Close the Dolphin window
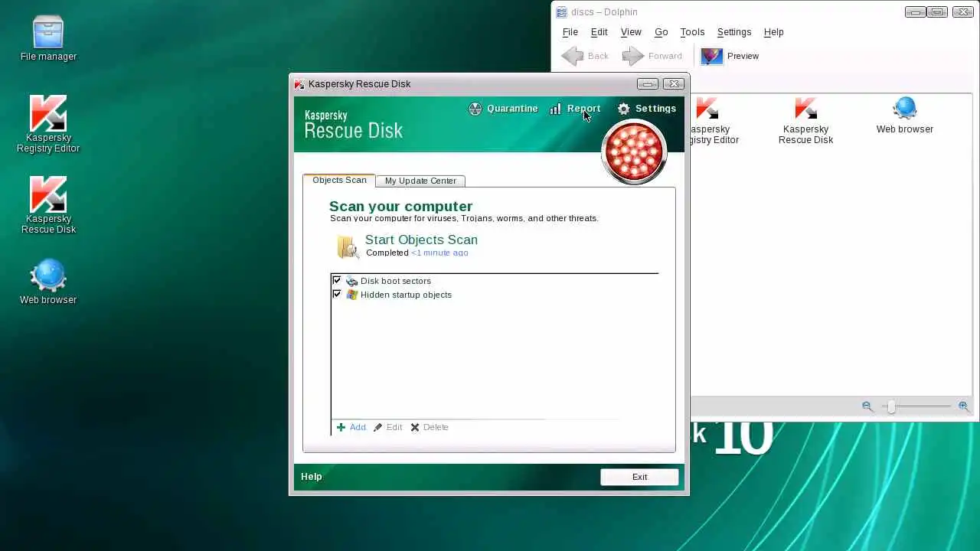 coord(963,12)
